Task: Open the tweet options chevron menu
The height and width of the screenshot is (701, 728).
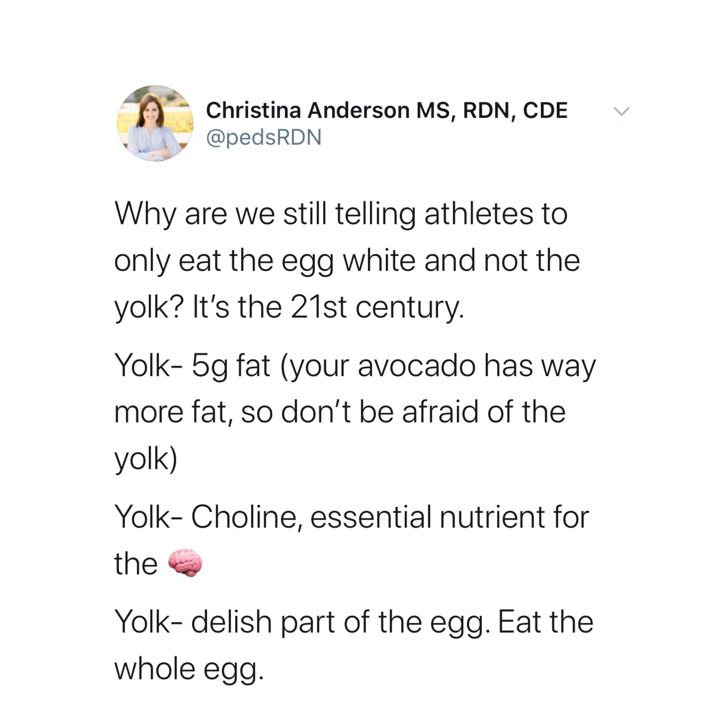Action: point(621,111)
